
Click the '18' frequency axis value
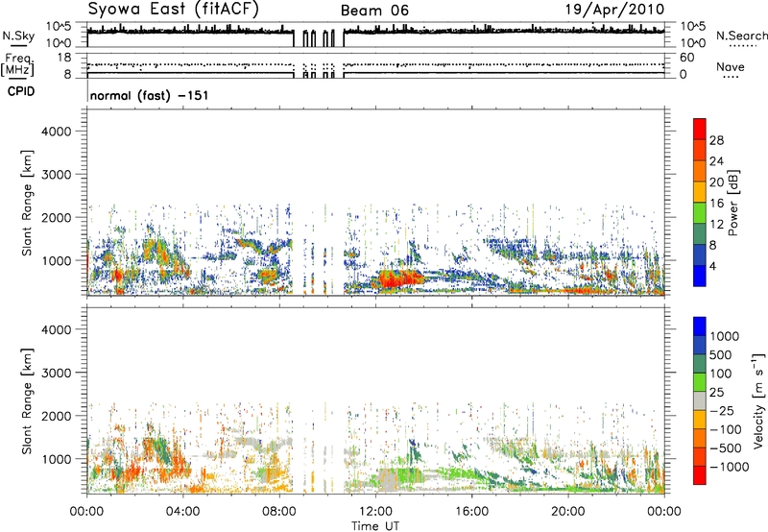coord(64,58)
